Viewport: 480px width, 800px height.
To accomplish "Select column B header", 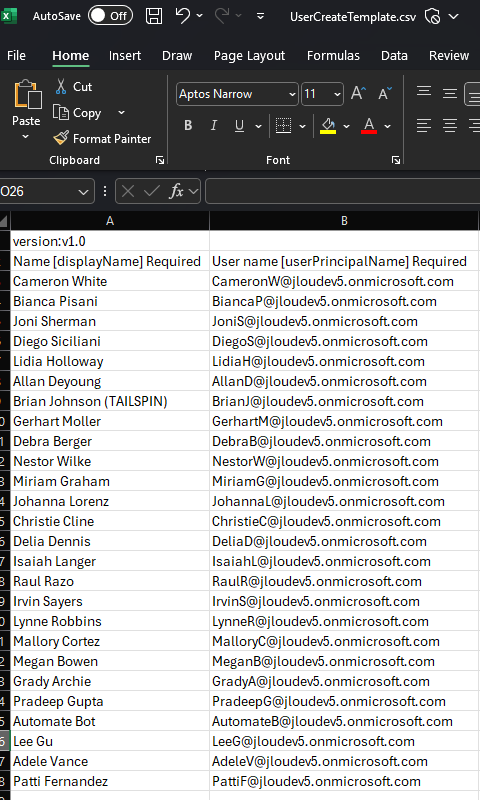I will coord(344,221).
